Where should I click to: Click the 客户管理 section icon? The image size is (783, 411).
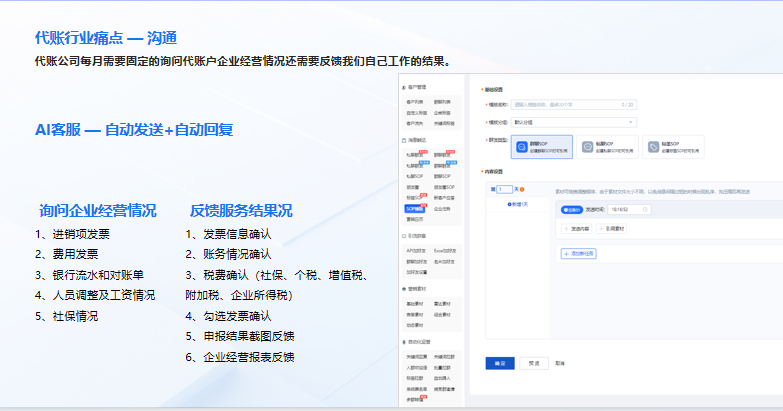403,89
